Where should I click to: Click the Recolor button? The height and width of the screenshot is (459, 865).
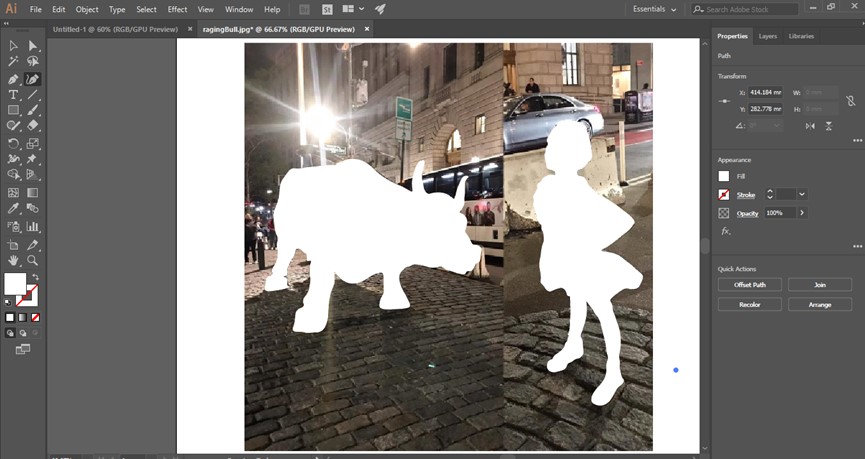[x=750, y=305]
